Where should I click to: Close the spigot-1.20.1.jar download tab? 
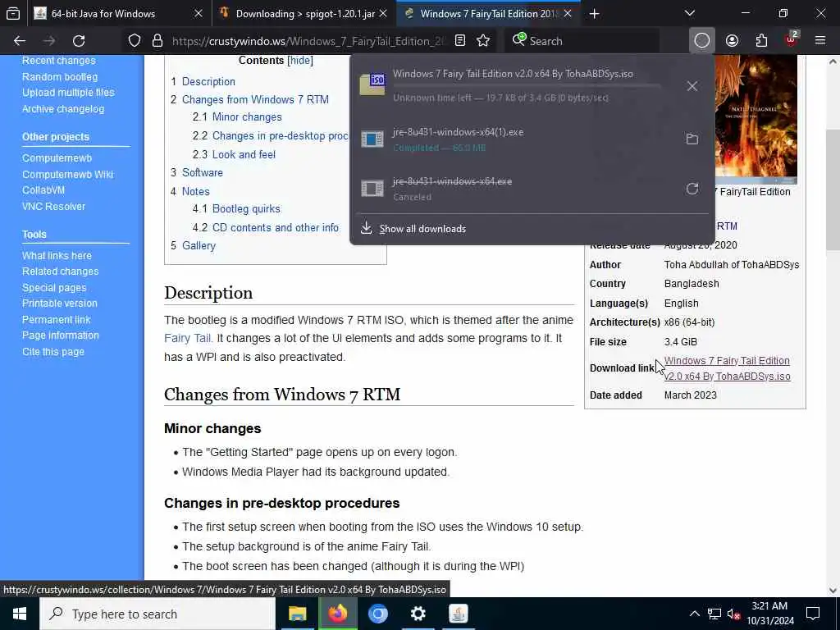[x=383, y=13]
